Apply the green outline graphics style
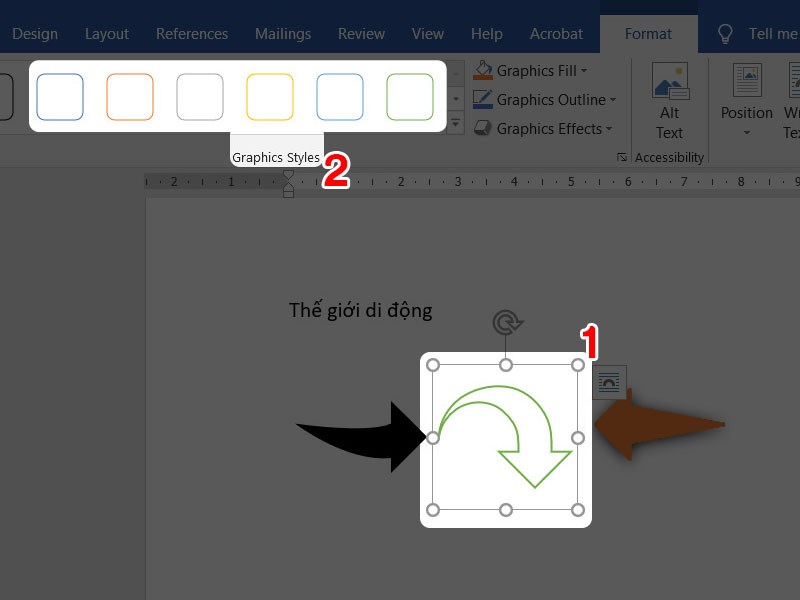800x600 pixels. click(x=410, y=96)
